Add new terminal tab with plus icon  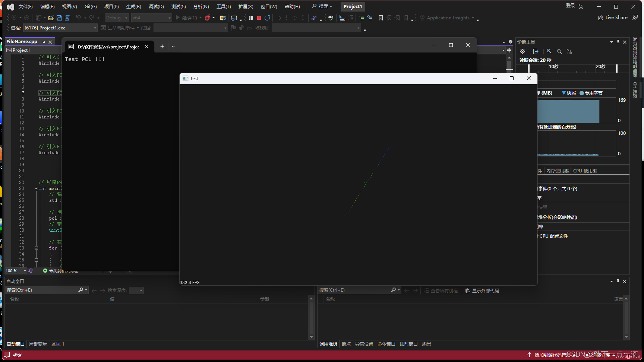tap(162, 47)
